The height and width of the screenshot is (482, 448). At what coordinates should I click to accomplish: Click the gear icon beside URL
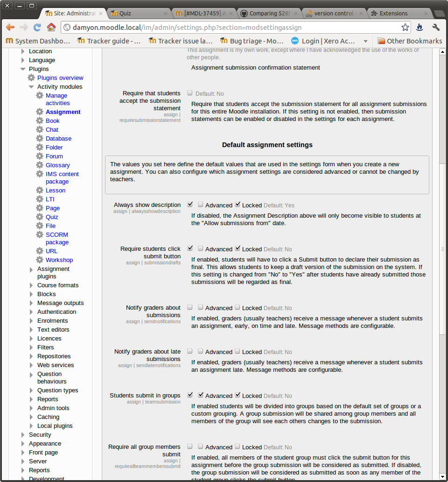[x=40, y=251]
